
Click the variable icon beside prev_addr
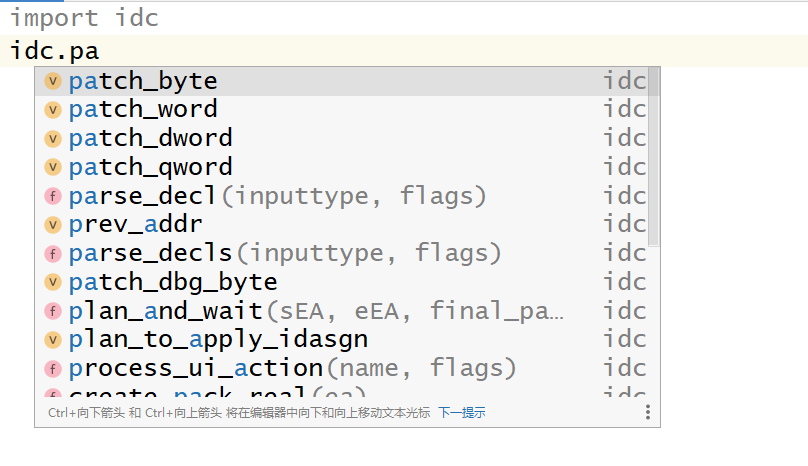(x=53, y=225)
